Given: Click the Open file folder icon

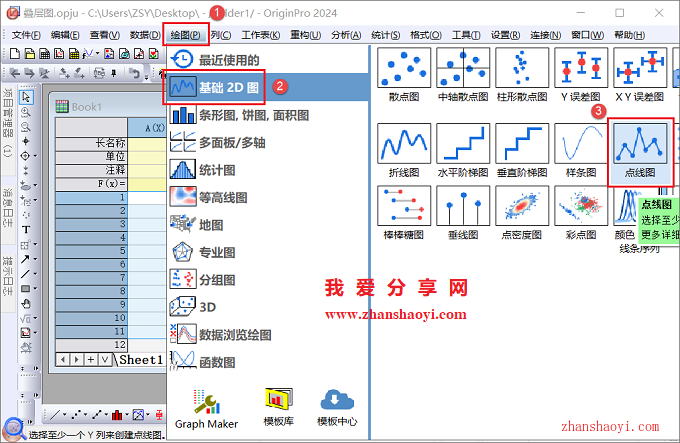Looking at the screenshot, I should tap(29, 54).
